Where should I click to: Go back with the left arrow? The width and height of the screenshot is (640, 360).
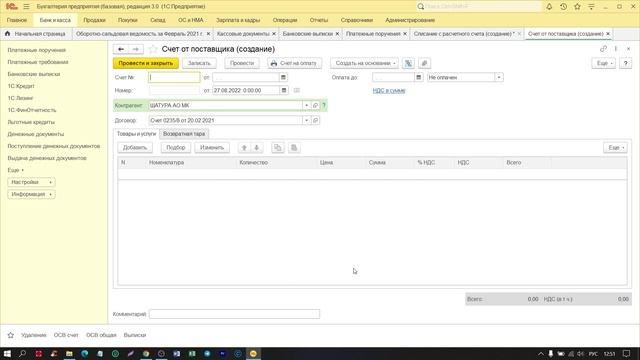click(121, 49)
